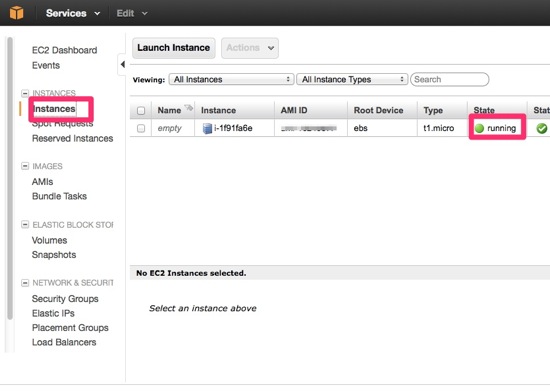550x391 pixels.
Task: Open the All Instances viewing filter
Action: (231, 80)
